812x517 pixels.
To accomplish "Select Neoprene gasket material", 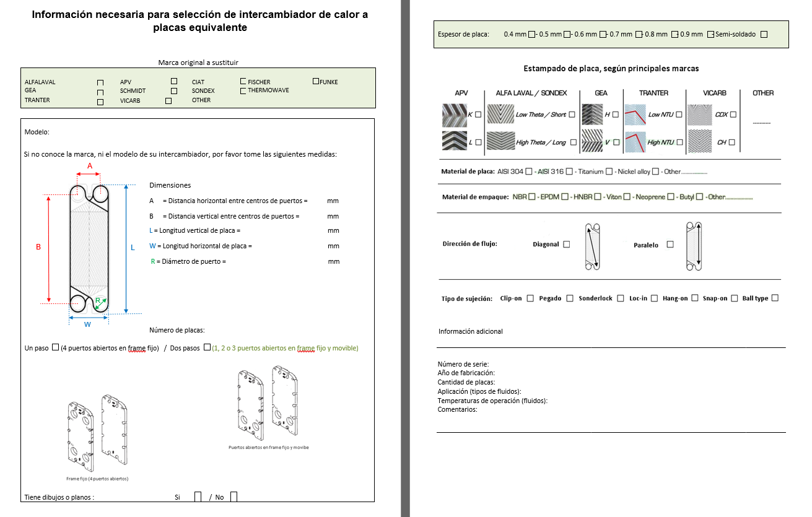I will point(671,197).
